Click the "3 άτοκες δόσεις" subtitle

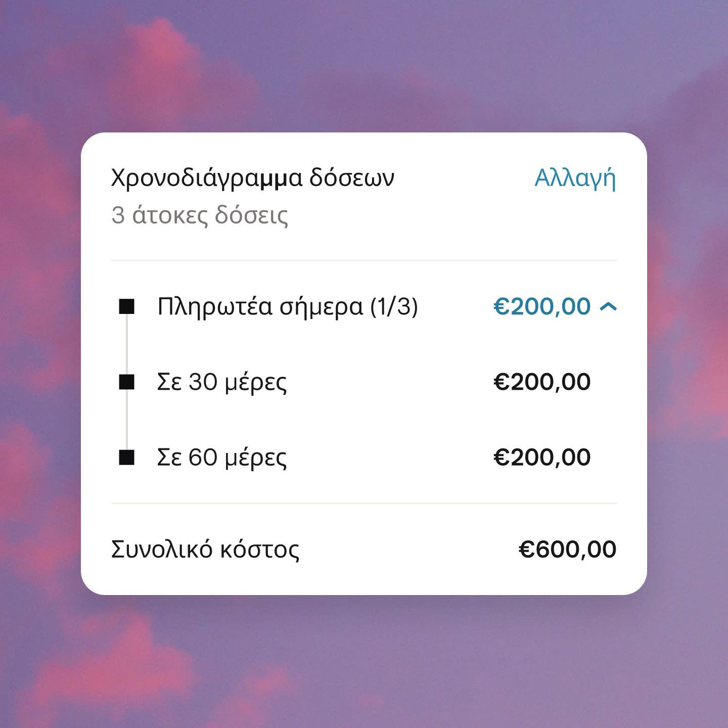click(x=200, y=215)
